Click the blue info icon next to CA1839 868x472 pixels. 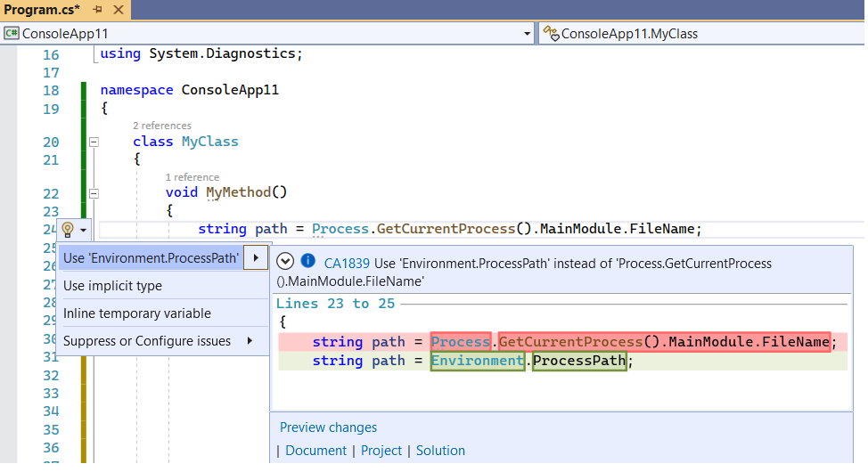coord(308,262)
